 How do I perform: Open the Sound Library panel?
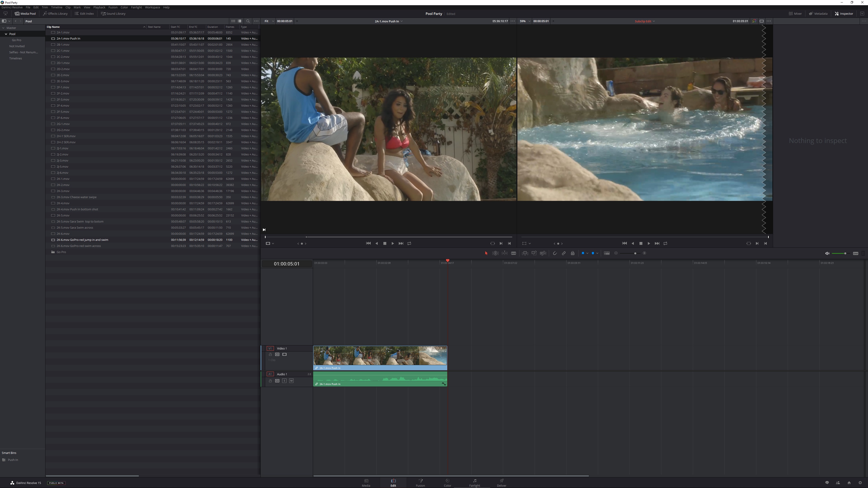[113, 14]
